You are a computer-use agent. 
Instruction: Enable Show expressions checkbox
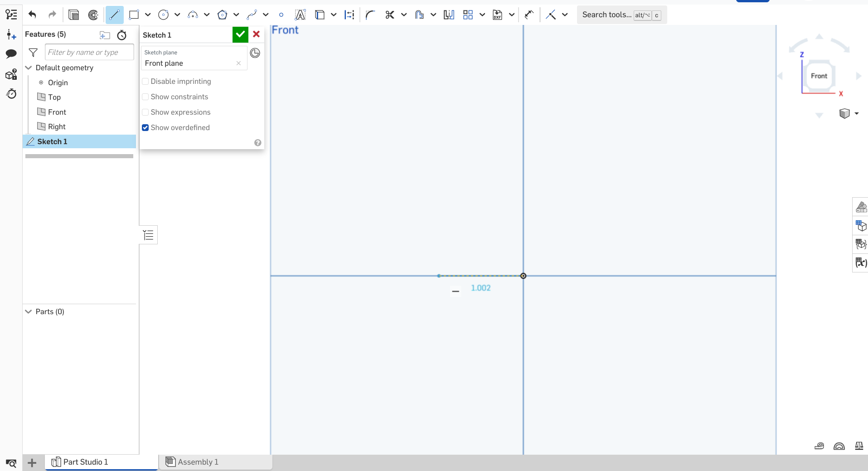point(145,112)
